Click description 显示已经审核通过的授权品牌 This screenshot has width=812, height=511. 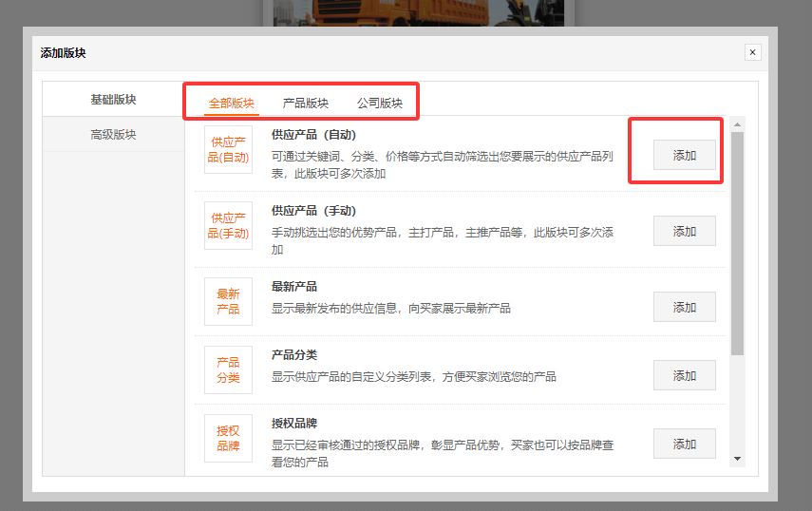443,453
